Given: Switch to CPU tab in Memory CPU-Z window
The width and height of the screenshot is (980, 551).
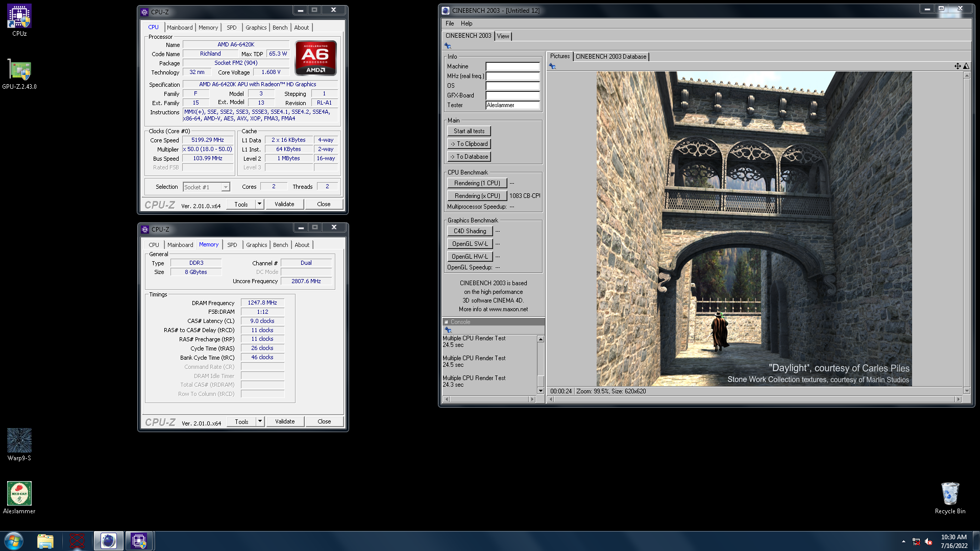Looking at the screenshot, I should click(x=154, y=245).
